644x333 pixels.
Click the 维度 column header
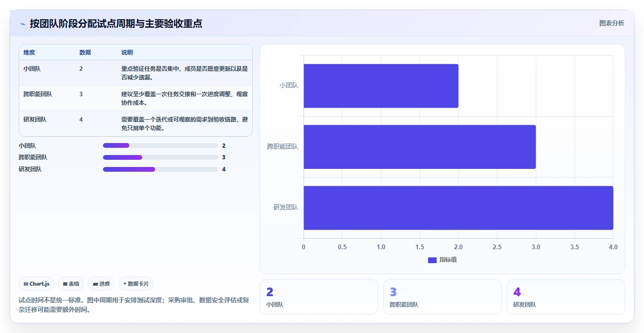pyautogui.click(x=29, y=53)
